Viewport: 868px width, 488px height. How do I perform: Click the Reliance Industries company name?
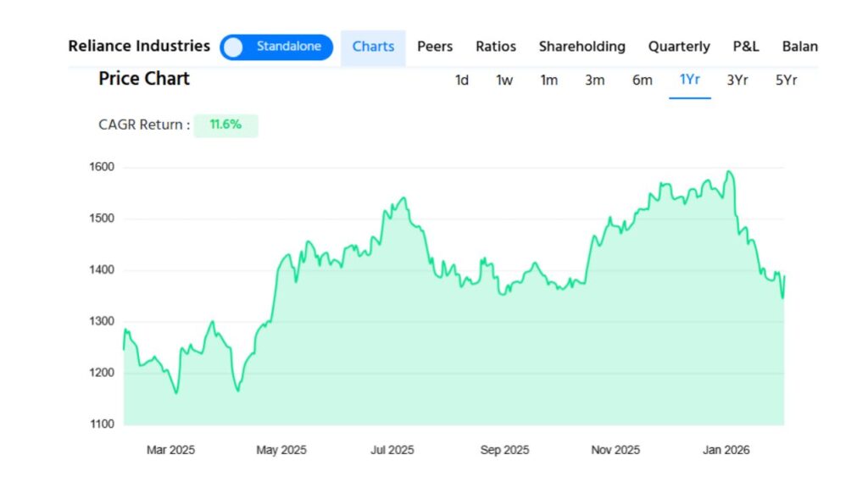138,47
